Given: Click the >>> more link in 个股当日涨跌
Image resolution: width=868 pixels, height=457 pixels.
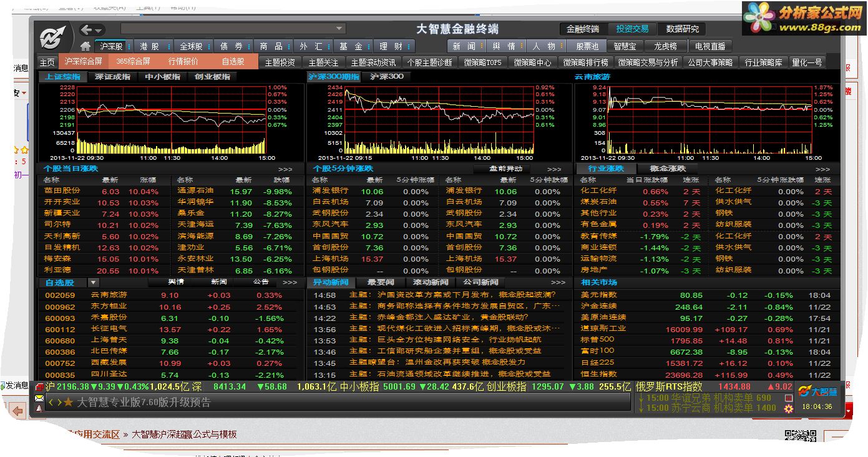Looking at the screenshot, I should tap(285, 169).
